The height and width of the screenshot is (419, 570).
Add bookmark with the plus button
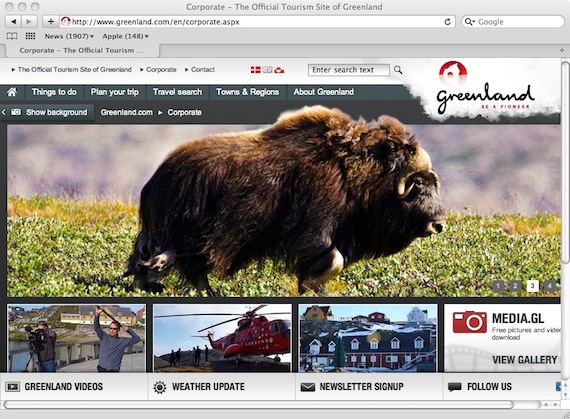(x=51, y=22)
